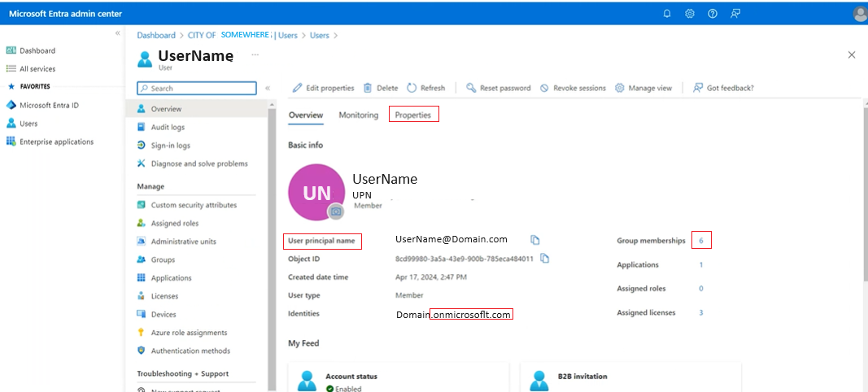
Task: Open Assigned roles count 0 link
Action: tap(700, 289)
